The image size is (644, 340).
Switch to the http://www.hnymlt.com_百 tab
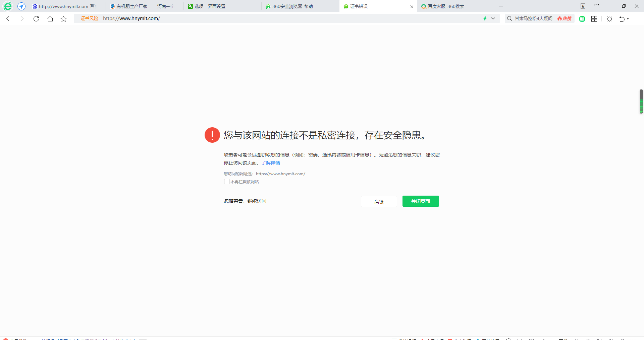[x=67, y=6]
